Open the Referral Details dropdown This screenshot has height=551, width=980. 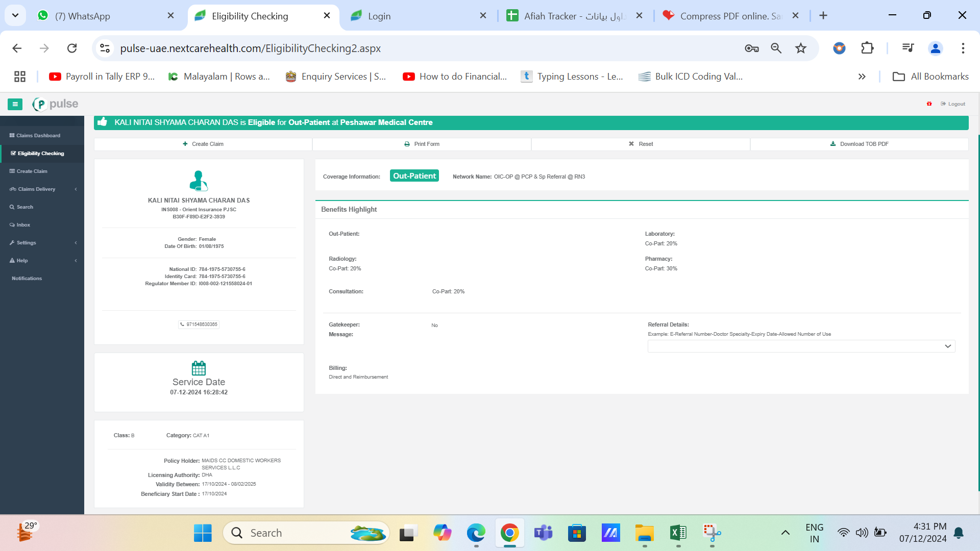pyautogui.click(x=801, y=346)
